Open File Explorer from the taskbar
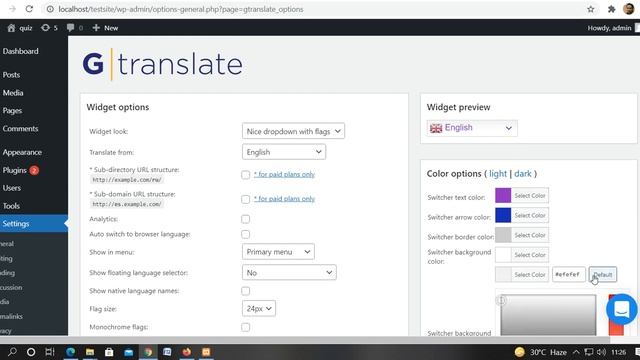640x360 pixels. 90,352
